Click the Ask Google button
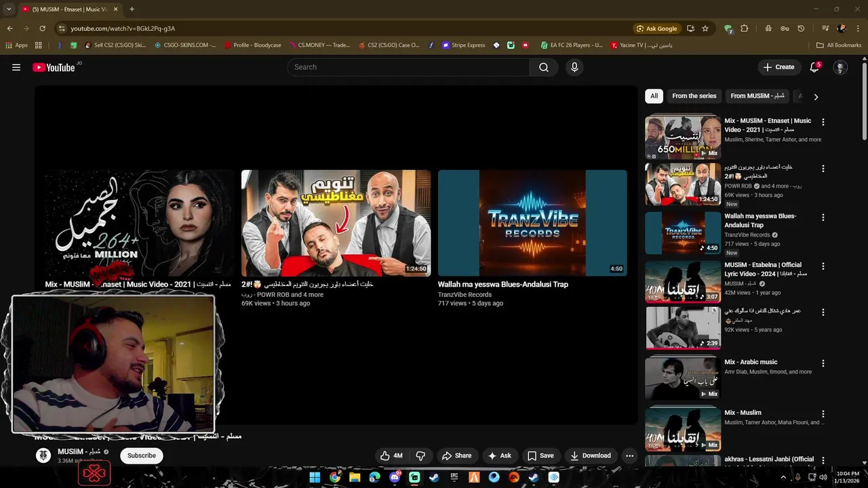The height and width of the screenshot is (488, 868). [x=656, y=28]
